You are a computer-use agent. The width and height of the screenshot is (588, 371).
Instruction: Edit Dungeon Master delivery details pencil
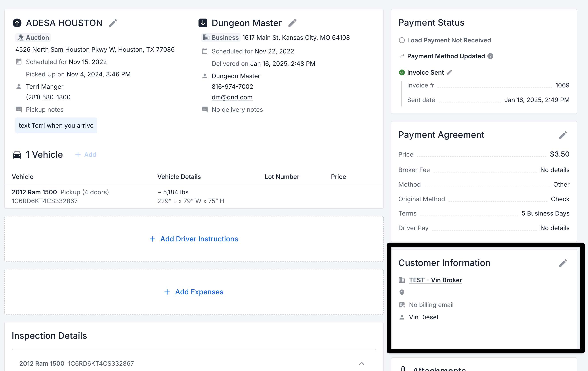[292, 23]
